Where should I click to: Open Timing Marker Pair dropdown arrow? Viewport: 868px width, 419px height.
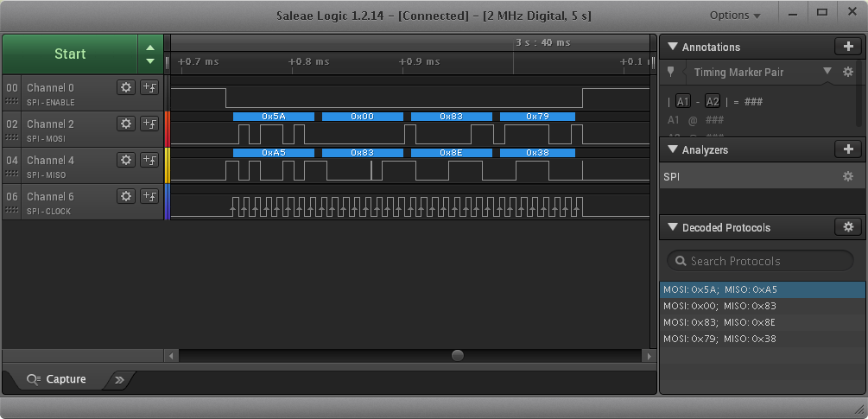tap(827, 71)
